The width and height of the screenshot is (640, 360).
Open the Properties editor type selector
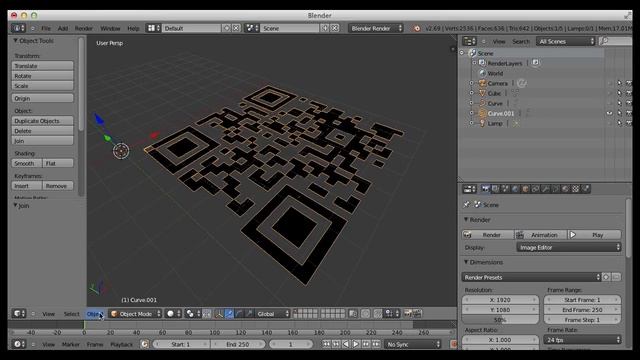click(x=469, y=189)
